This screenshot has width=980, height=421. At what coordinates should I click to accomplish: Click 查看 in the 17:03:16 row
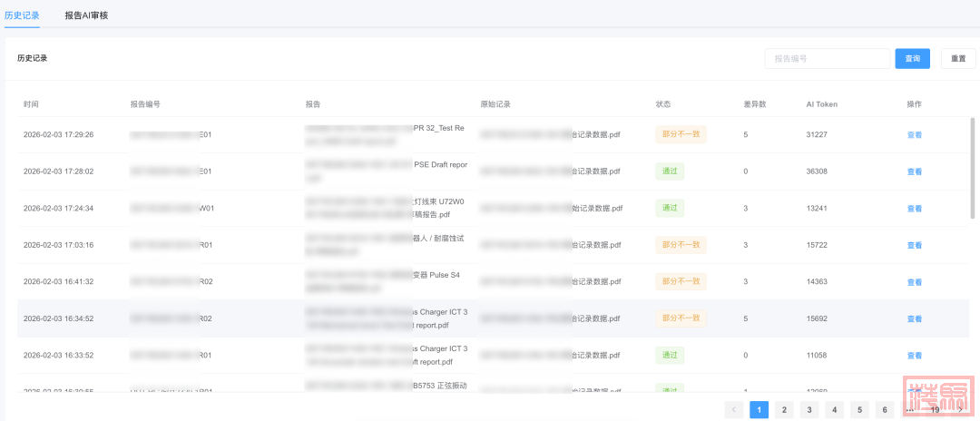(914, 246)
